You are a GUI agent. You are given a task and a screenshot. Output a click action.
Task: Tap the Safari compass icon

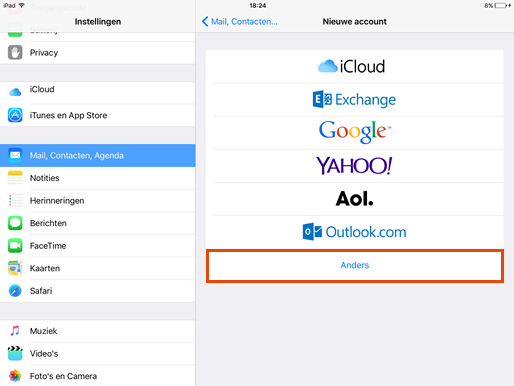tap(15, 291)
